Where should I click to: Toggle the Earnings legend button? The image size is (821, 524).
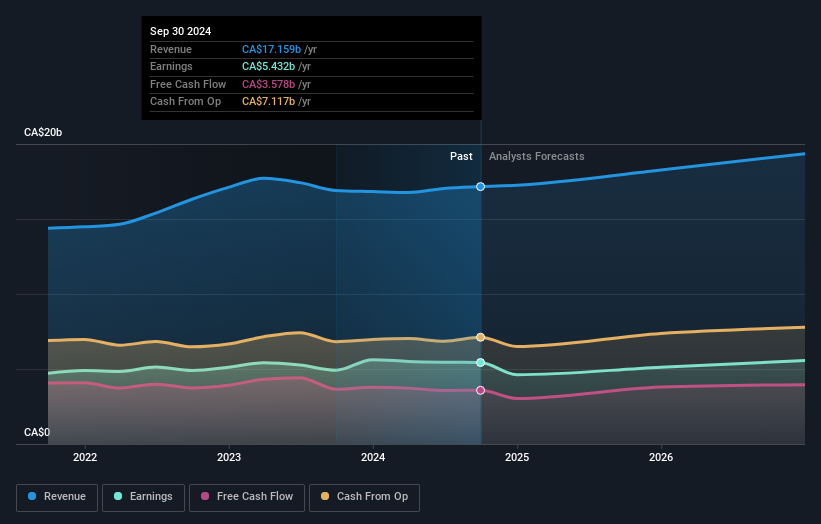point(143,497)
